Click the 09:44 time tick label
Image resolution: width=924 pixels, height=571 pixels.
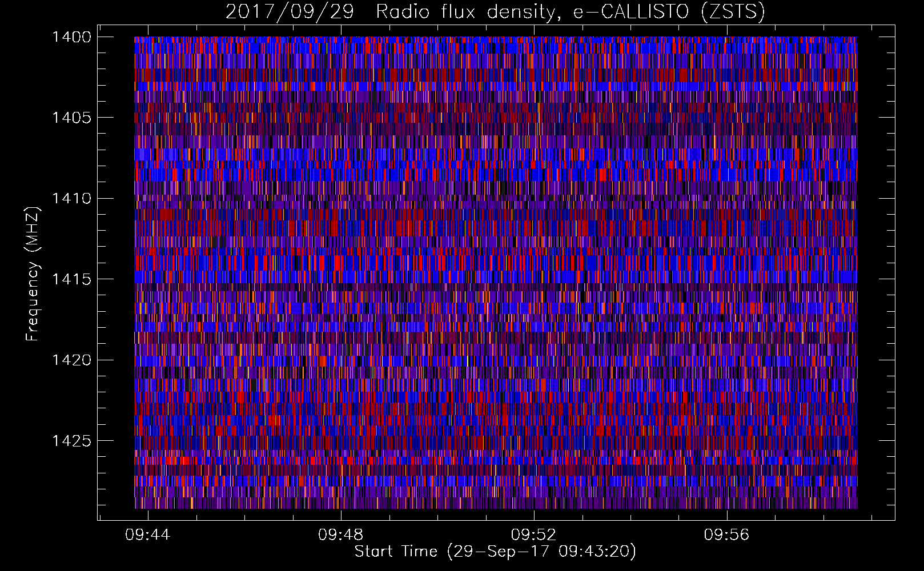(148, 535)
